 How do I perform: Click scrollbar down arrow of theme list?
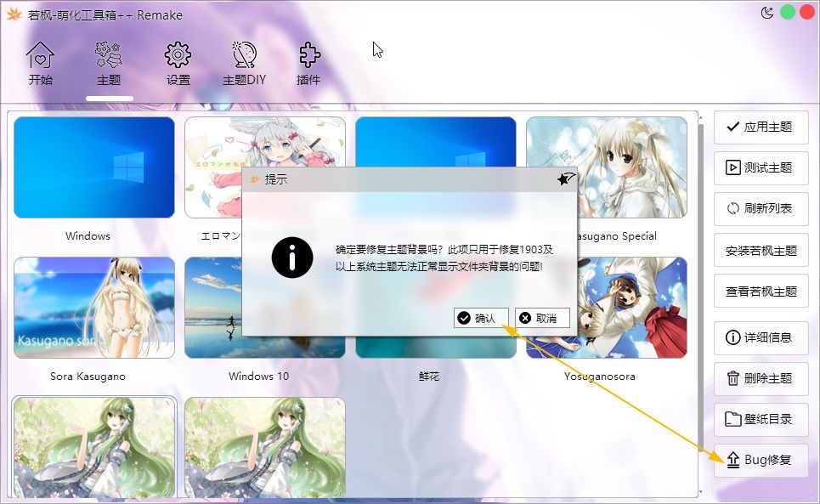[x=701, y=492]
